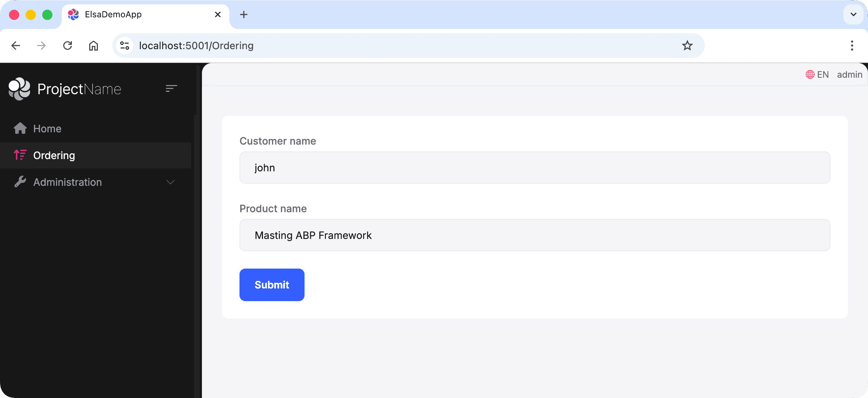This screenshot has height=398, width=868.
Task: Expand the Administration menu chevron
Action: click(170, 183)
